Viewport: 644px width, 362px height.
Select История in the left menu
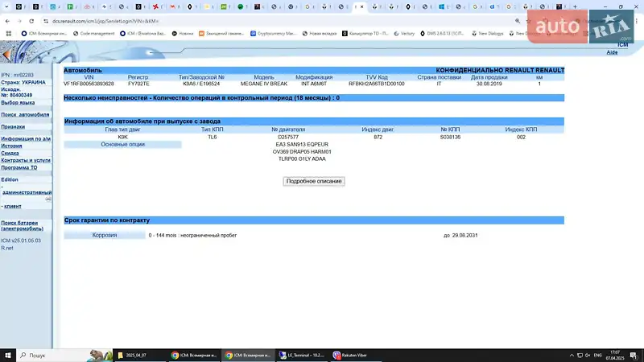pyautogui.click(x=11, y=146)
